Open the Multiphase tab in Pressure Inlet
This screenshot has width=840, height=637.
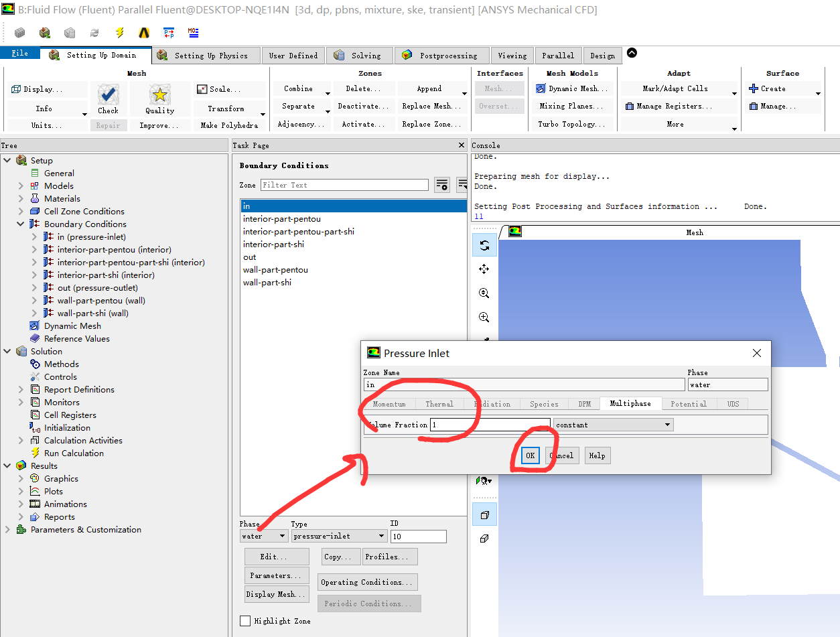click(630, 403)
